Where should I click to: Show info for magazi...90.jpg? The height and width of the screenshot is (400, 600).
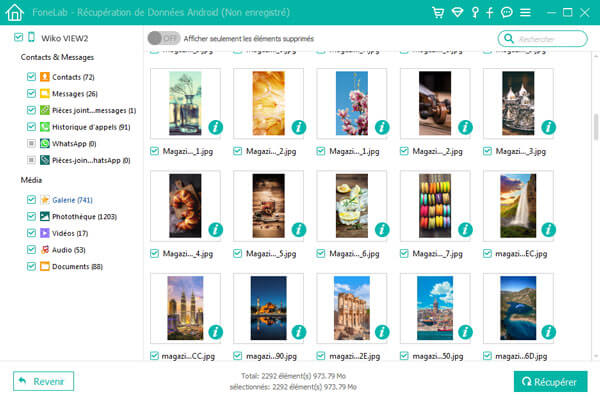coord(298,332)
